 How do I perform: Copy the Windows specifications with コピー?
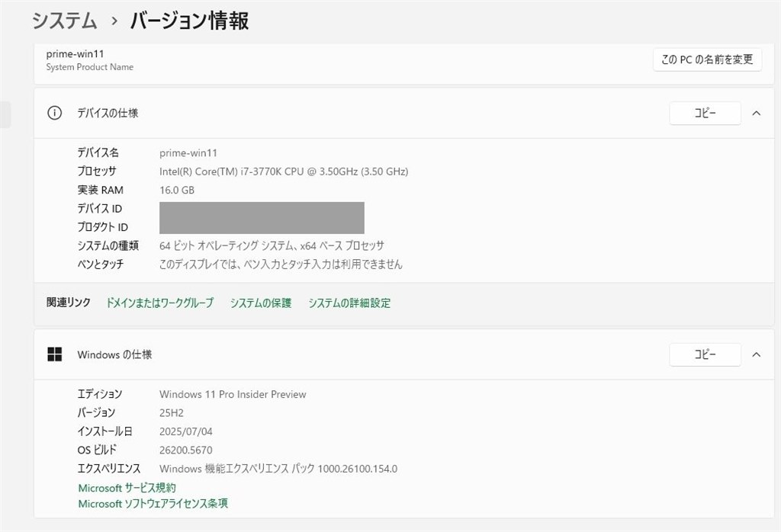705,354
